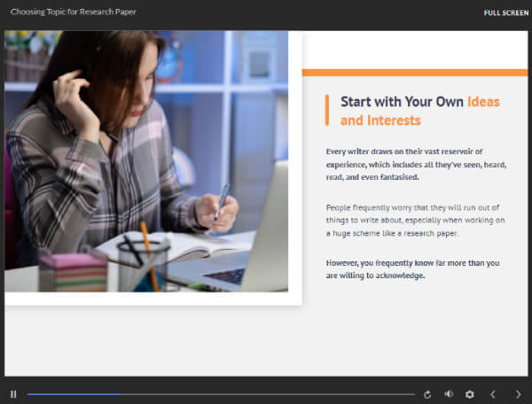The image size is (532, 404).
Task: Click the orange horizontal divider bar
Action: tap(415, 73)
